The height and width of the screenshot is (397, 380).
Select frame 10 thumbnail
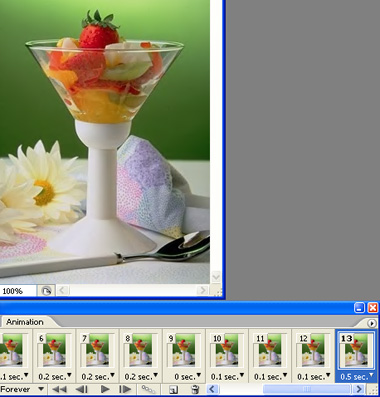pyautogui.click(x=227, y=350)
